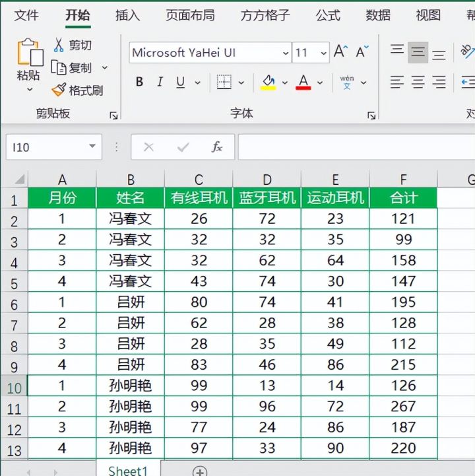Align text left
This screenshot has width=475, height=476.
pyautogui.click(x=397, y=82)
